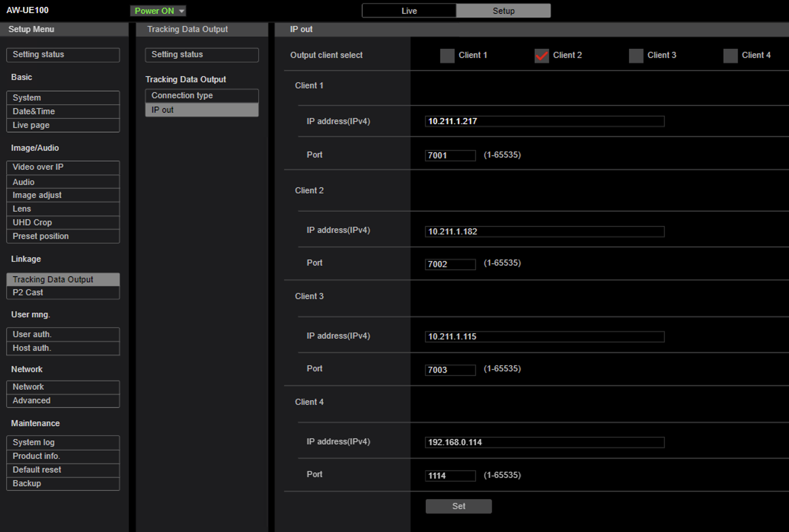This screenshot has width=789, height=532.
Task: Open Connection type settings
Action: [x=201, y=96]
